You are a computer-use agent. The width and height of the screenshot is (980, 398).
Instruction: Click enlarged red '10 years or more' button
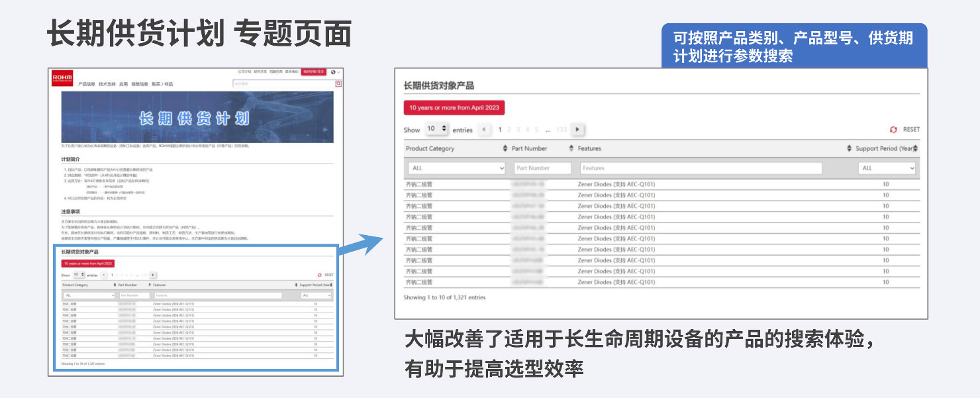(x=454, y=108)
